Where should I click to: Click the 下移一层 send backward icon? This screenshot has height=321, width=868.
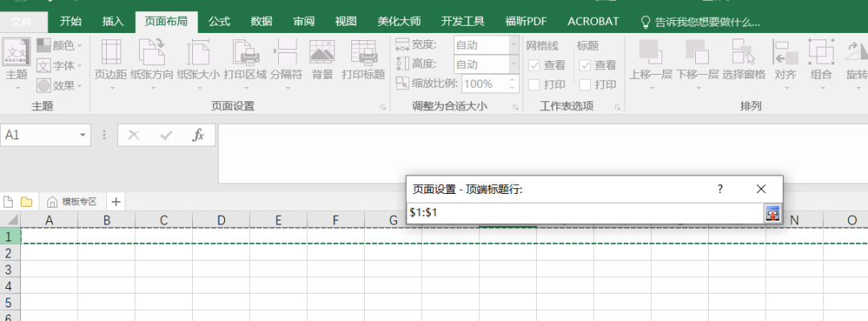(697, 51)
